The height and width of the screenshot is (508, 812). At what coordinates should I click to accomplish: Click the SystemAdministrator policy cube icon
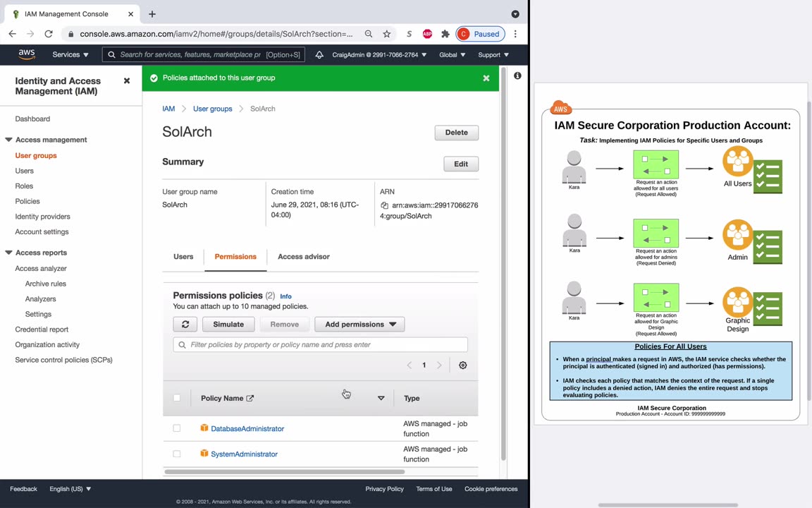(x=204, y=454)
